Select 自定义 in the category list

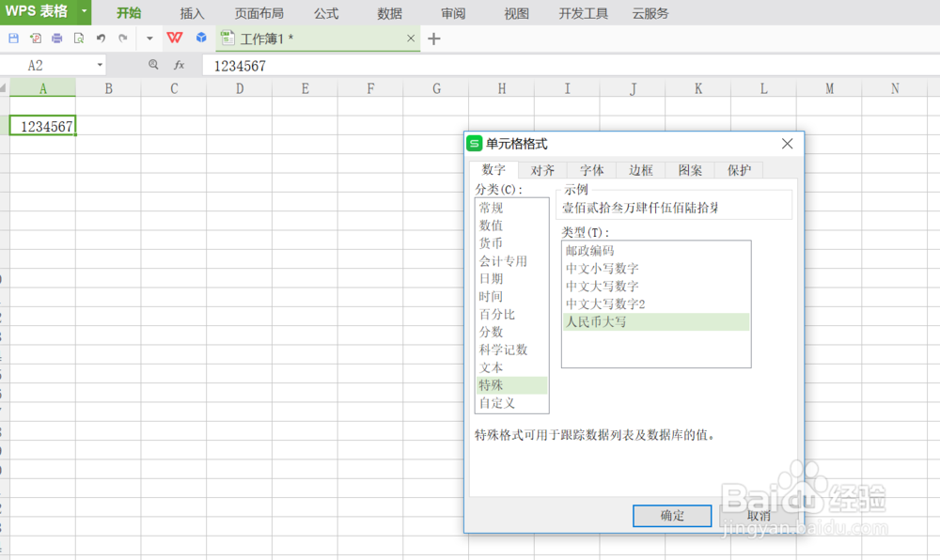tap(512, 403)
